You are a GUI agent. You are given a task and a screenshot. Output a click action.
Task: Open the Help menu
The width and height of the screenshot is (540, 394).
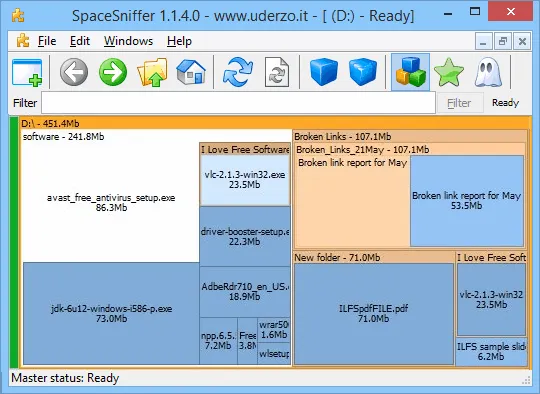179,41
